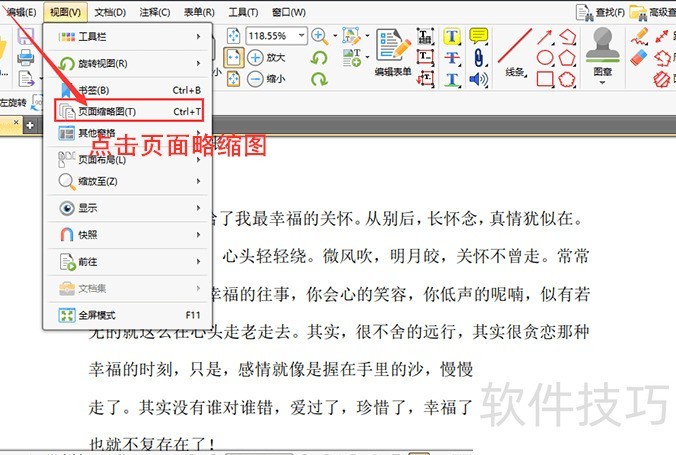The width and height of the screenshot is (676, 455).
Task: Select the speaker sound annotation tool
Action: coord(479,79)
